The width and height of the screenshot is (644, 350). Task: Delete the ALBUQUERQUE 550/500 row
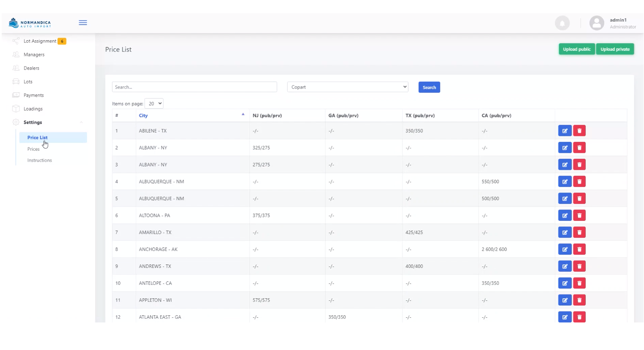click(x=579, y=182)
